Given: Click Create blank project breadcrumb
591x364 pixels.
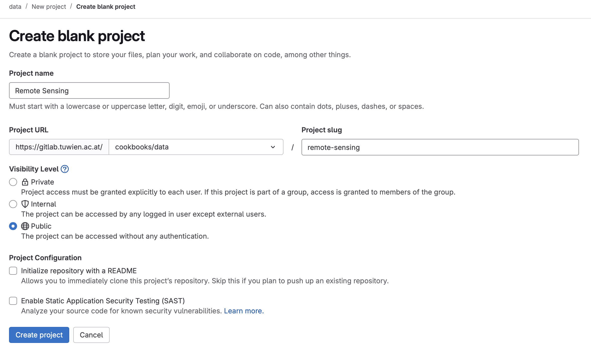Looking at the screenshot, I should pos(106,7).
